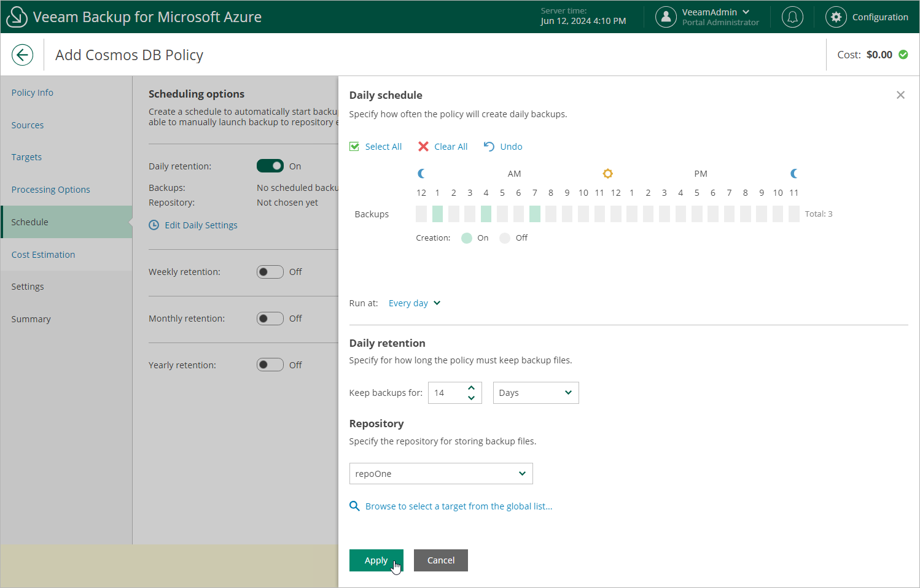This screenshot has width=920, height=588.
Task: Enable the Yearly retention toggle
Action: pos(270,365)
